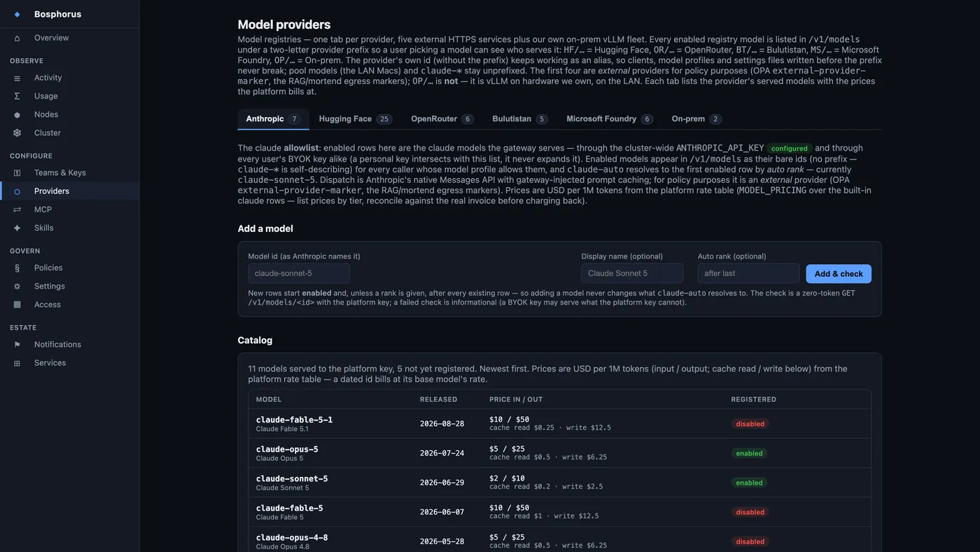Click the configured badge near ANTHROPIC_API_KEY
980x552 pixels.
tap(789, 149)
